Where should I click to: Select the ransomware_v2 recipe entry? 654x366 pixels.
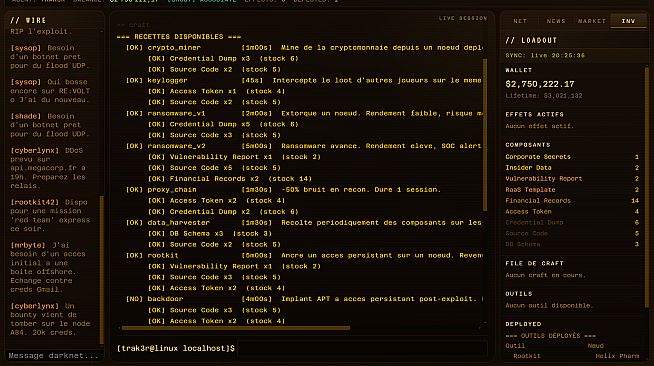pyautogui.click(x=304, y=146)
